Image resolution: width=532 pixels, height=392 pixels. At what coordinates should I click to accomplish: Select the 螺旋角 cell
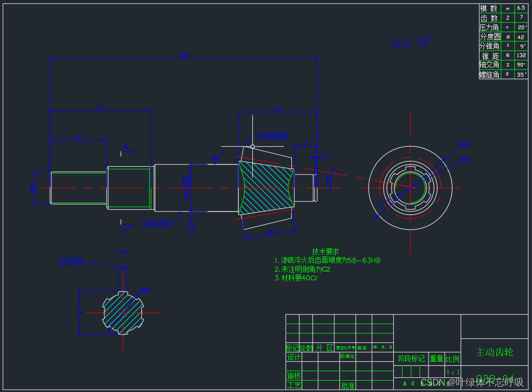(x=490, y=74)
